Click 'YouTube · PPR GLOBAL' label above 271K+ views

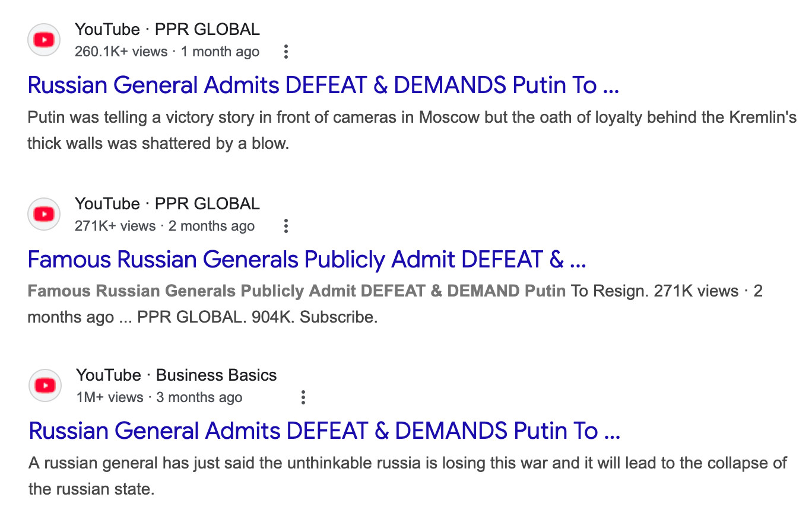pos(167,204)
